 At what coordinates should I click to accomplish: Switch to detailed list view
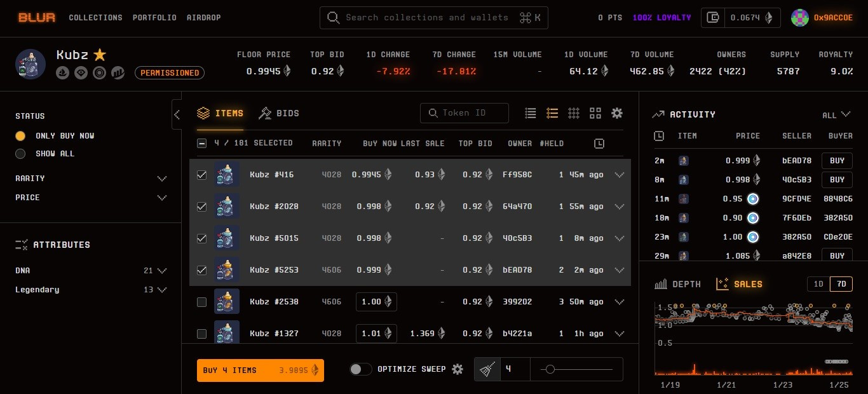point(552,113)
